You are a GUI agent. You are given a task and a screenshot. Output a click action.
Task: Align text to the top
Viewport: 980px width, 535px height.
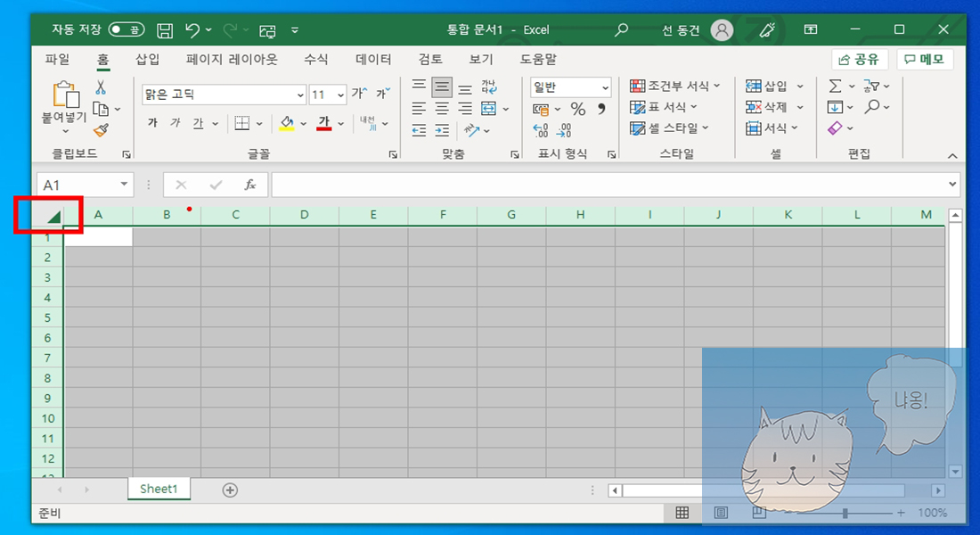point(419,86)
